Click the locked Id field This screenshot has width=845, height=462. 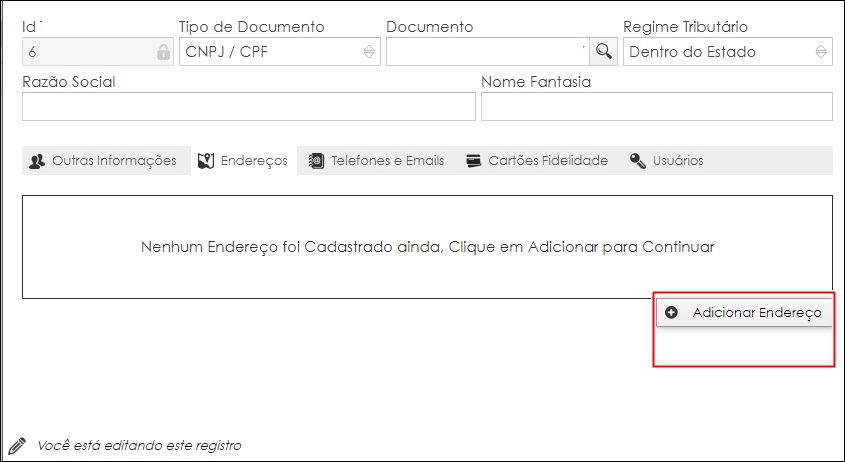98,52
